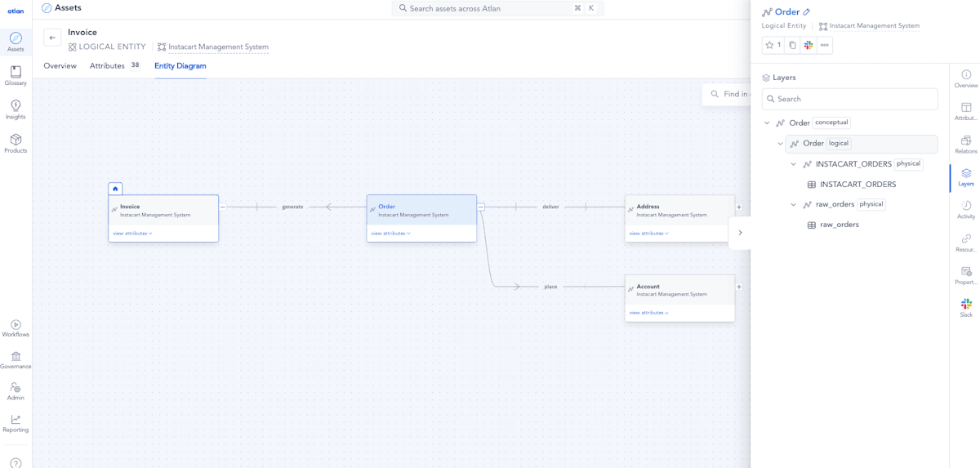Screen dimensions: 980x468
Task: Click the Find in diagram search box
Action: tap(726, 94)
